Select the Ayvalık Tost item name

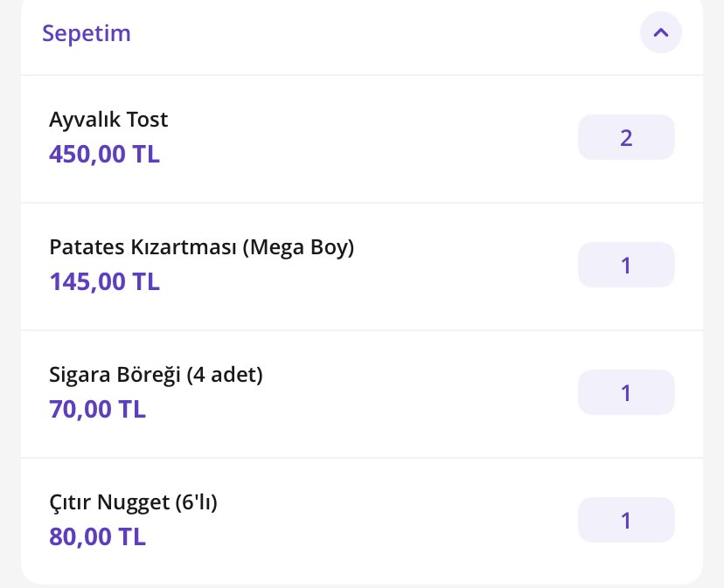(x=108, y=120)
